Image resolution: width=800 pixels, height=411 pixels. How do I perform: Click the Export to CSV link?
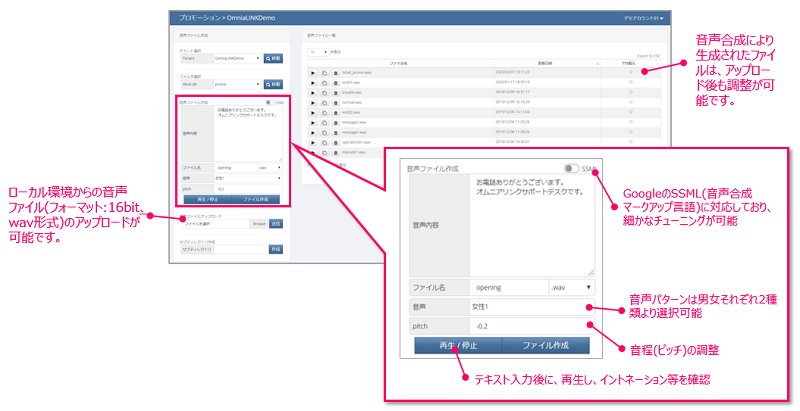coord(650,56)
